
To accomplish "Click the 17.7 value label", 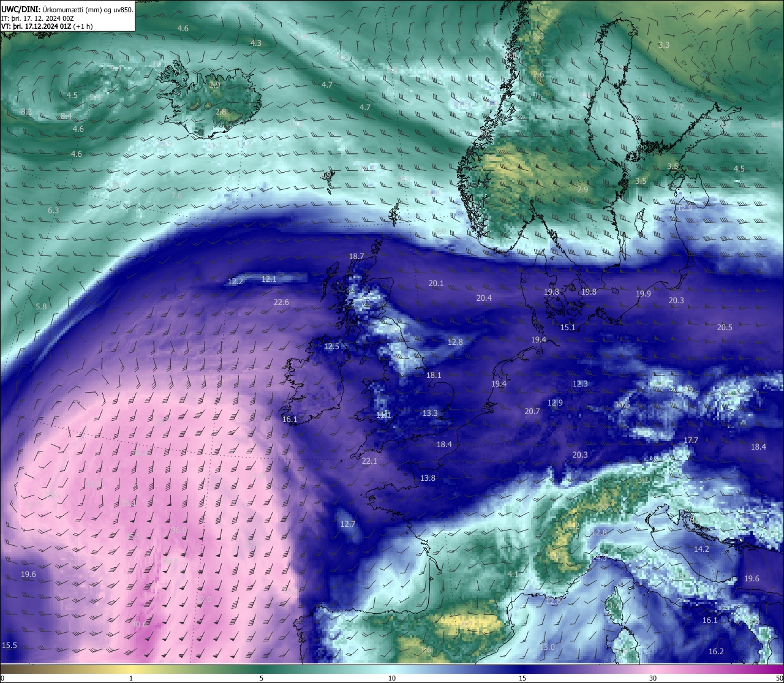I will coord(691,440).
